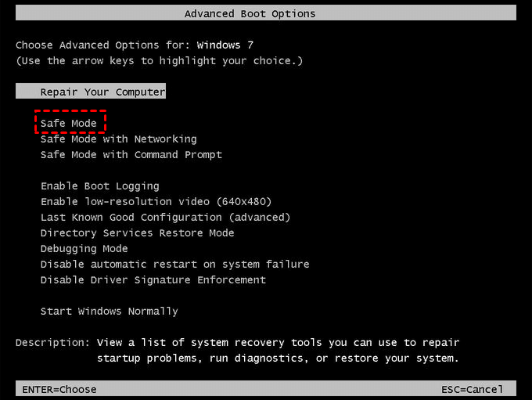Choose Enable low-resolution video (640x480)

(156, 202)
